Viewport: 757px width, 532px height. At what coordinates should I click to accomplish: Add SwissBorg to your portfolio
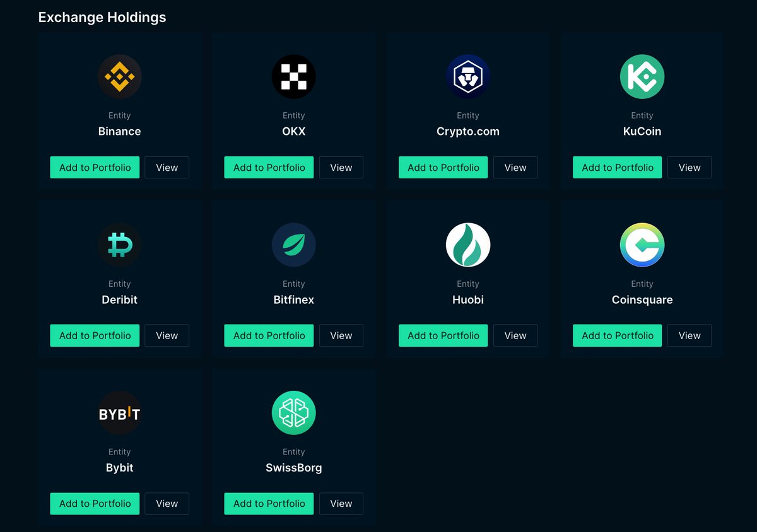[269, 504]
